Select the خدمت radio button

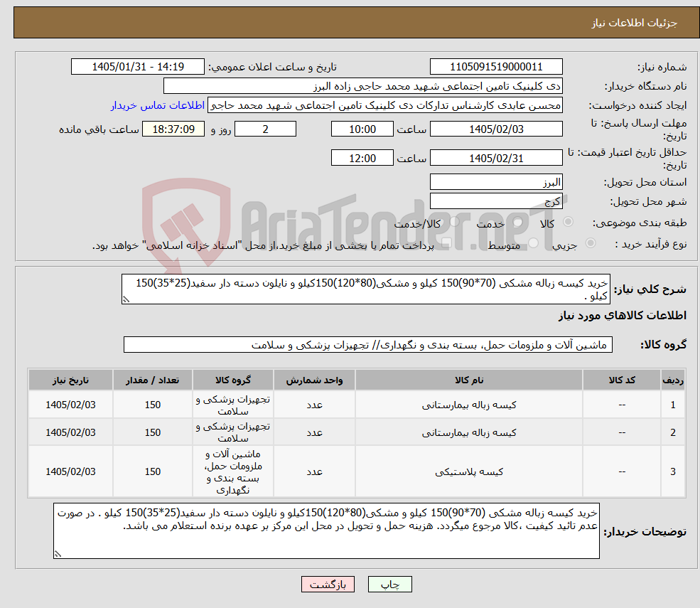(x=517, y=222)
